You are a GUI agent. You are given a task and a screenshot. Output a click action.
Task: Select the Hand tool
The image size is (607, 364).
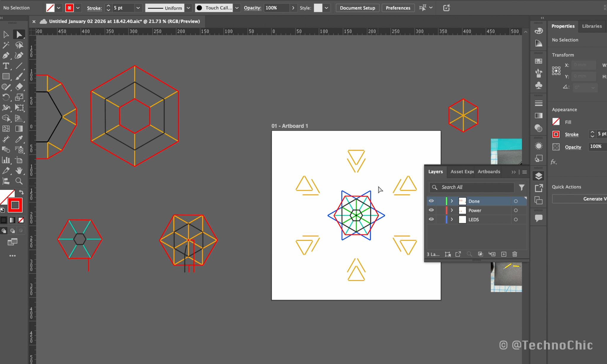[19, 171]
